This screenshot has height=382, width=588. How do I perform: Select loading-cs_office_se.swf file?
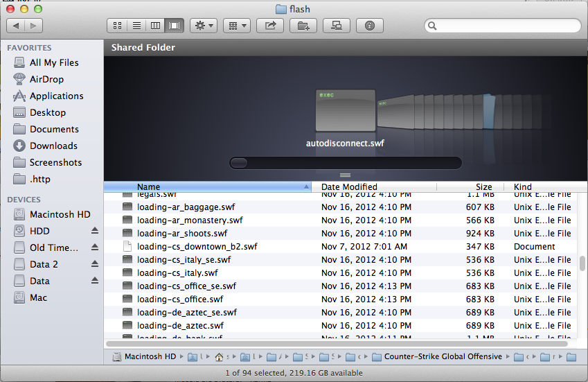tap(341, 286)
